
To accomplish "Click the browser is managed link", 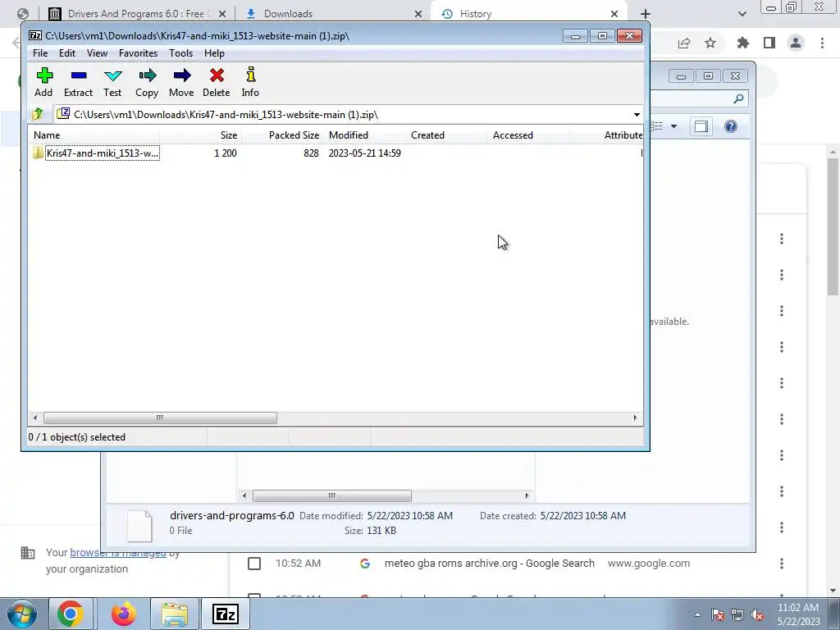I will (x=118, y=553).
